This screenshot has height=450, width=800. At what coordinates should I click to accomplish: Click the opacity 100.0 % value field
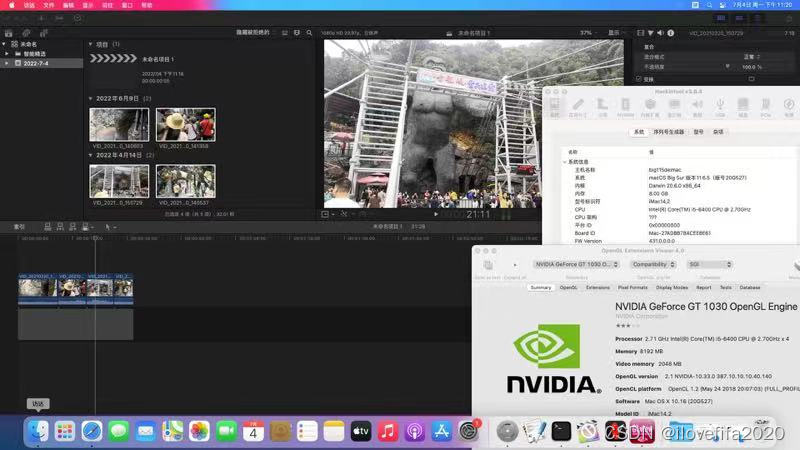[x=752, y=67]
